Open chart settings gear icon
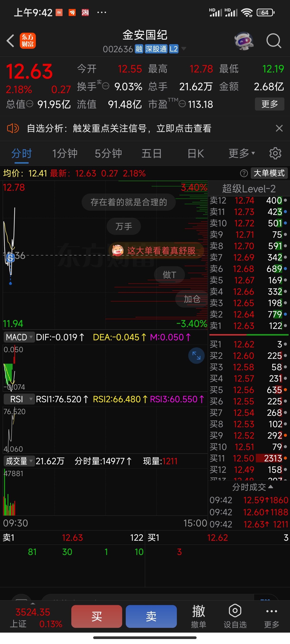This screenshot has height=644, width=290. (x=275, y=153)
